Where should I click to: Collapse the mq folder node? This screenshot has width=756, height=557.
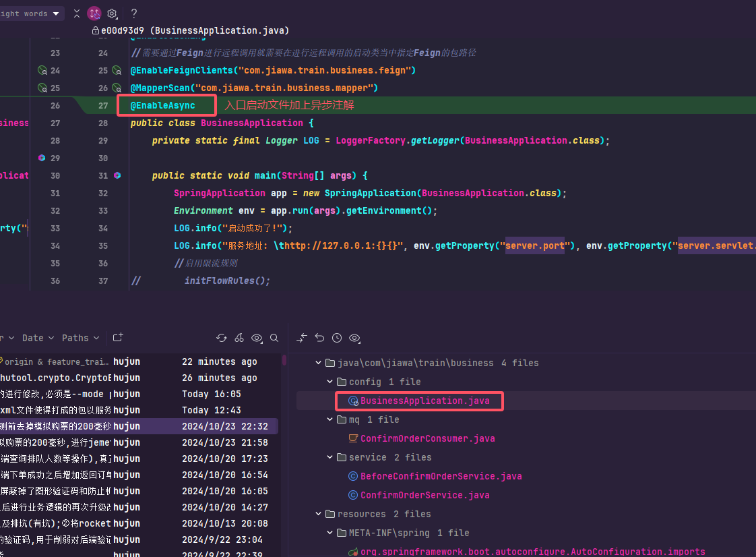pos(329,419)
